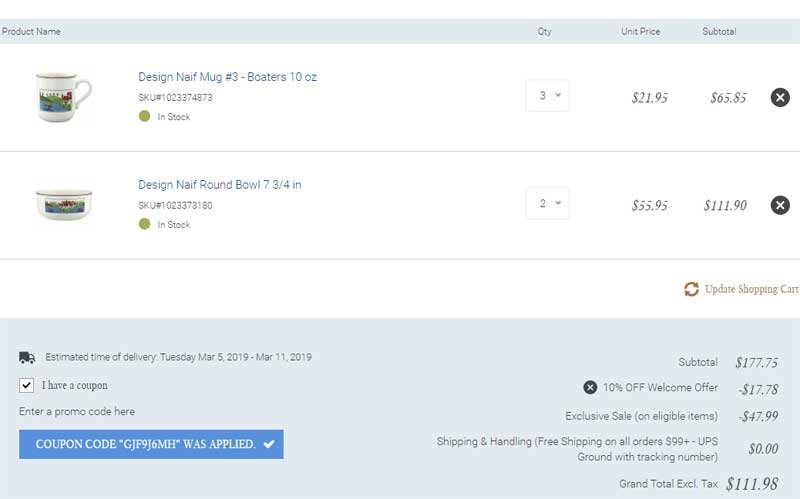Screen dimensions: 800x499
Task: Open the bowl quantity dropdown showing 2
Action: (547, 203)
